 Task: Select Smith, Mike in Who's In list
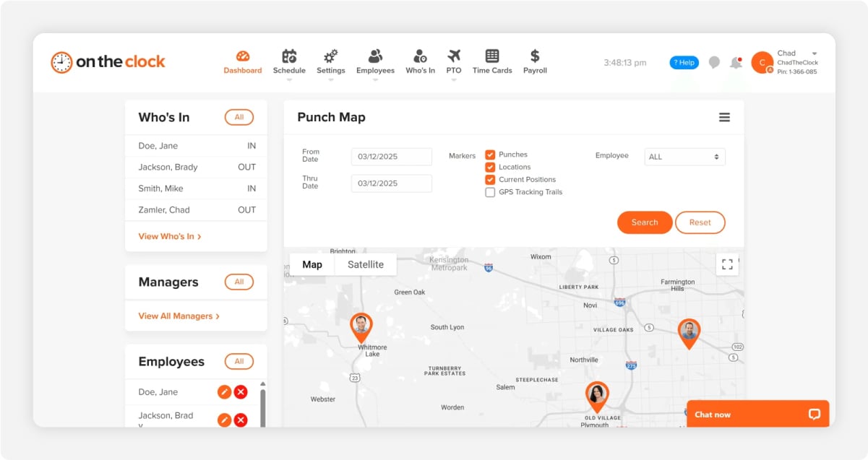click(197, 188)
